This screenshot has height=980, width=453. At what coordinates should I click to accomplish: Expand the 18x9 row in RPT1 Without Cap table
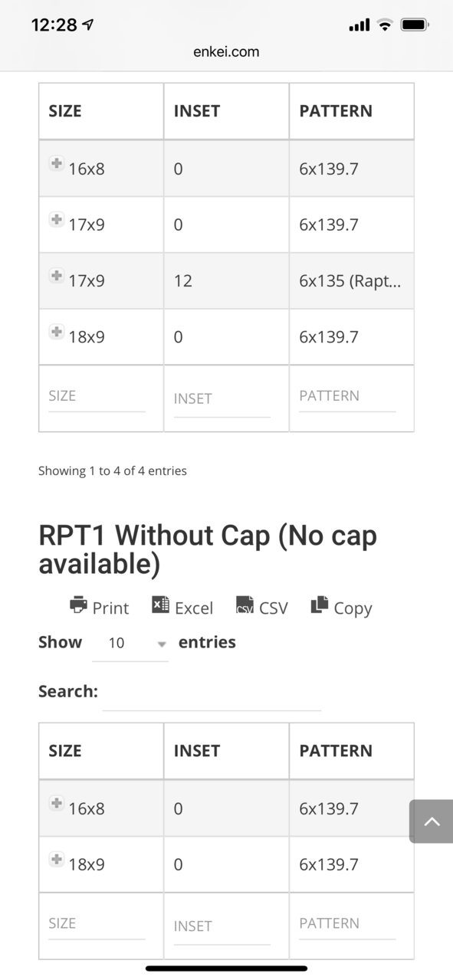(56, 860)
